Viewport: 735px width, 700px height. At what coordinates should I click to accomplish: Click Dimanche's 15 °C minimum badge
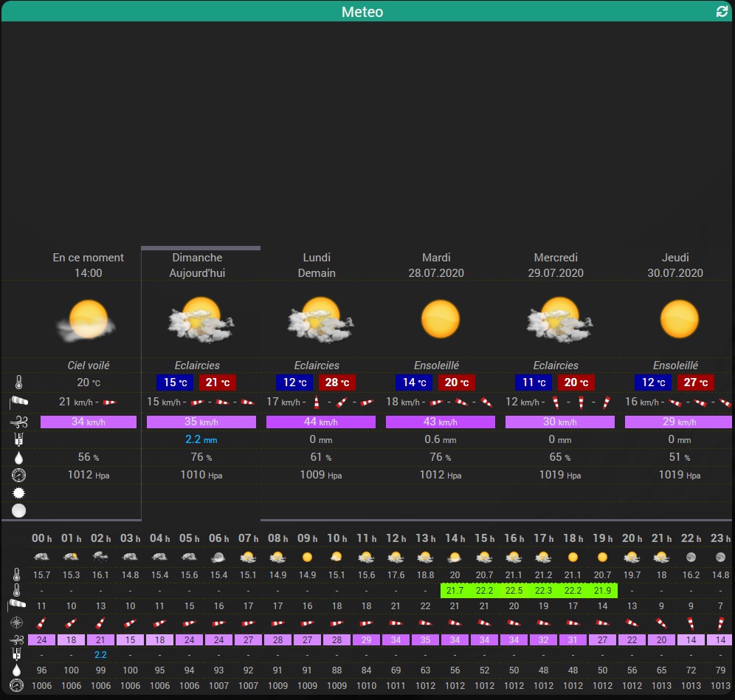175,382
